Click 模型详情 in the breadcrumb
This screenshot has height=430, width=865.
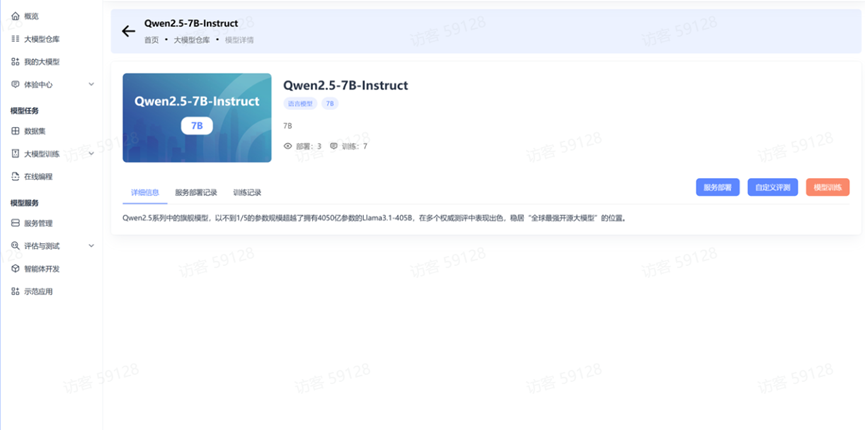click(x=239, y=40)
